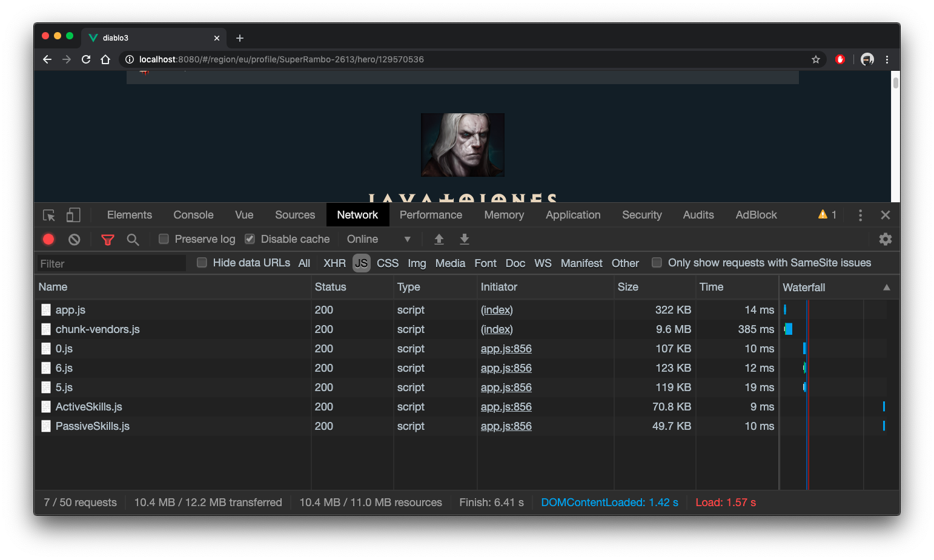This screenshot has height=560, width=934.
Task: Filter requests by Font
Action: click(485, 263)
